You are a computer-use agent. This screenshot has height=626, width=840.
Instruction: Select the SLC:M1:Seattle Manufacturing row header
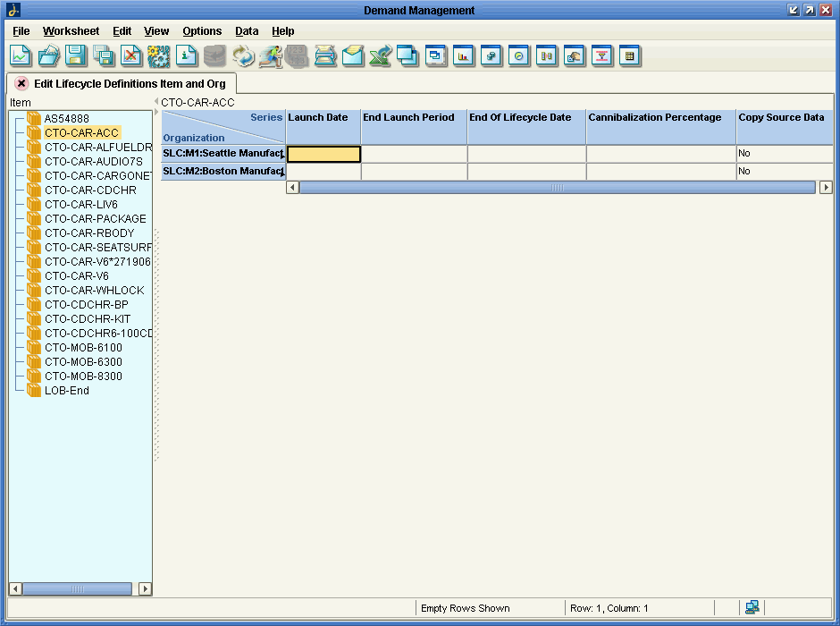[x=223, y=153]
